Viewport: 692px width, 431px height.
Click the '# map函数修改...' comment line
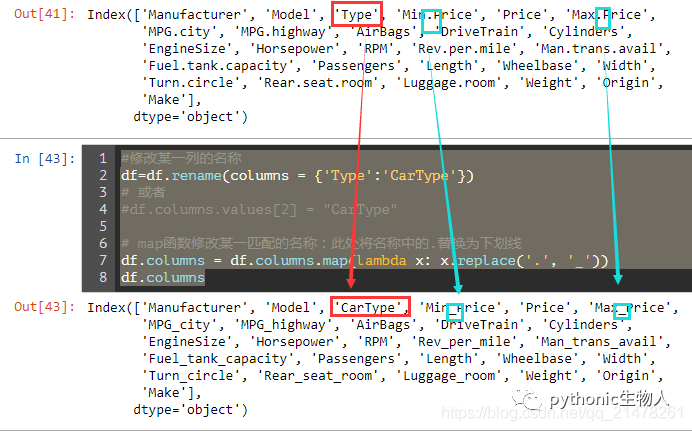click(321, 243)
